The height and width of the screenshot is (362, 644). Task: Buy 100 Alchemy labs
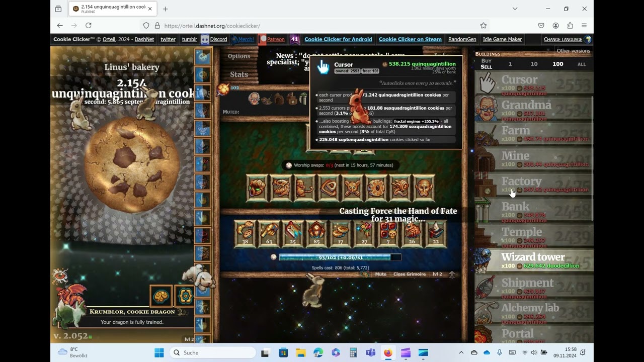coord(534,312)
